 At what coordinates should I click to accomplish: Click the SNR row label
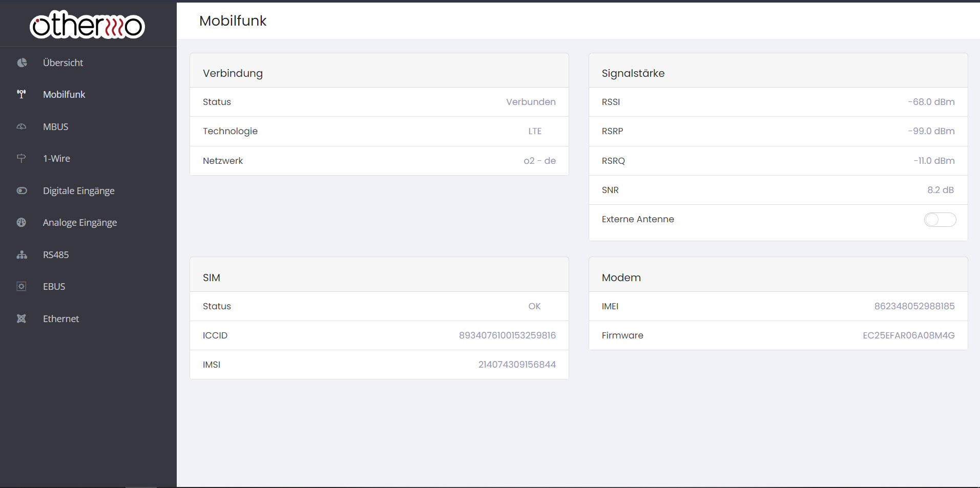[610, 190]
